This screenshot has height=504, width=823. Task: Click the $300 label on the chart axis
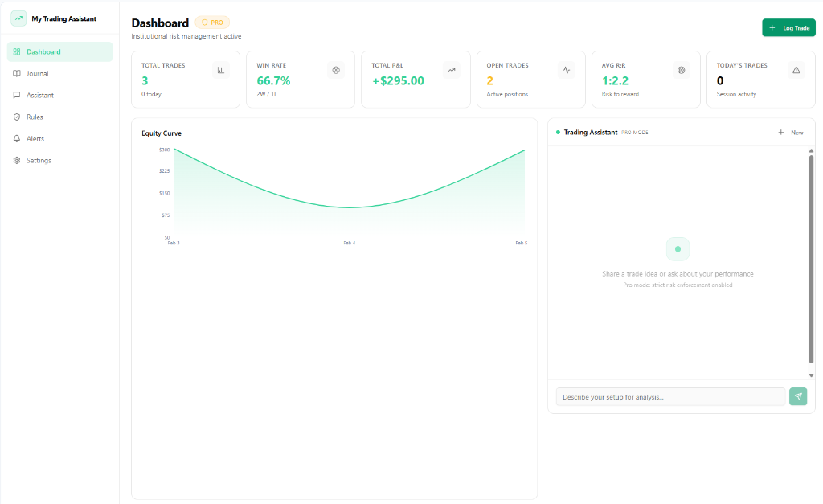tap(164, 150)
